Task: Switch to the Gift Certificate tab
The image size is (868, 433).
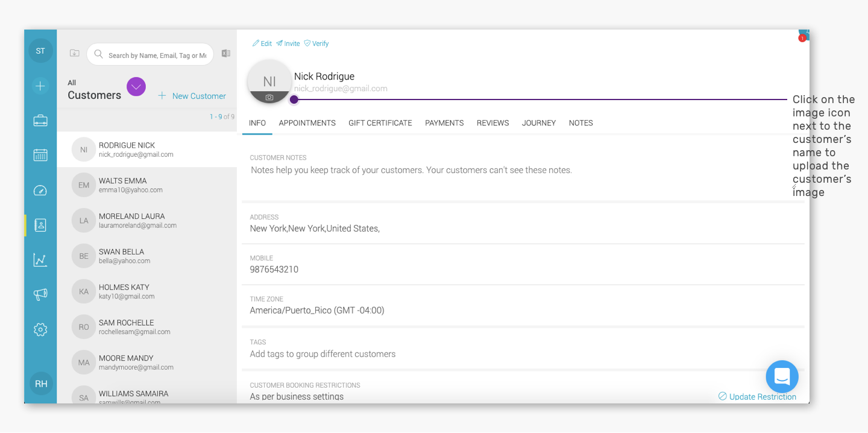Action: coord(380,123)
